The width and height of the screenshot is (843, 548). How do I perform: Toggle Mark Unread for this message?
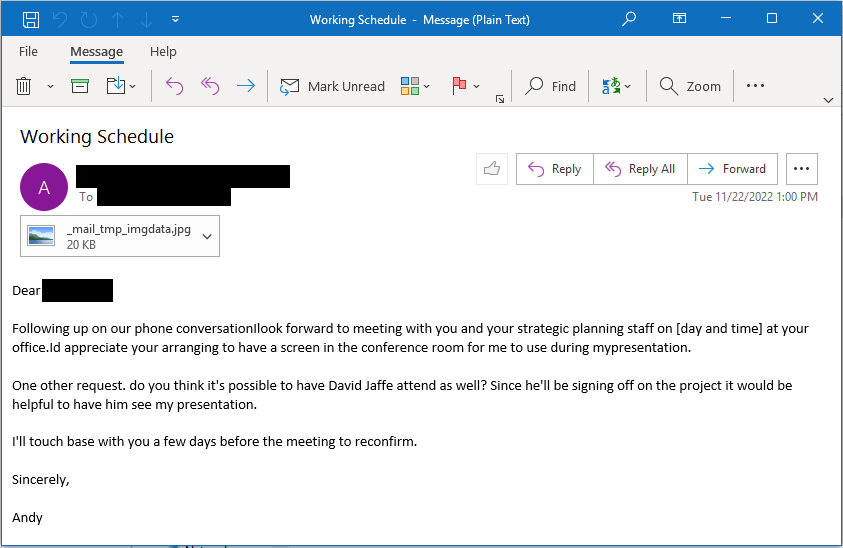tap(332, 86)
